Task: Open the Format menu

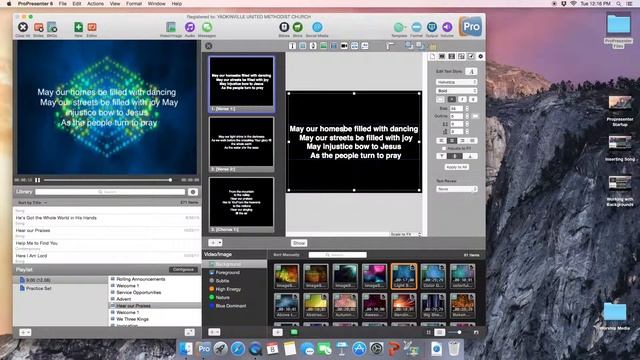Action: coord(134,4)
